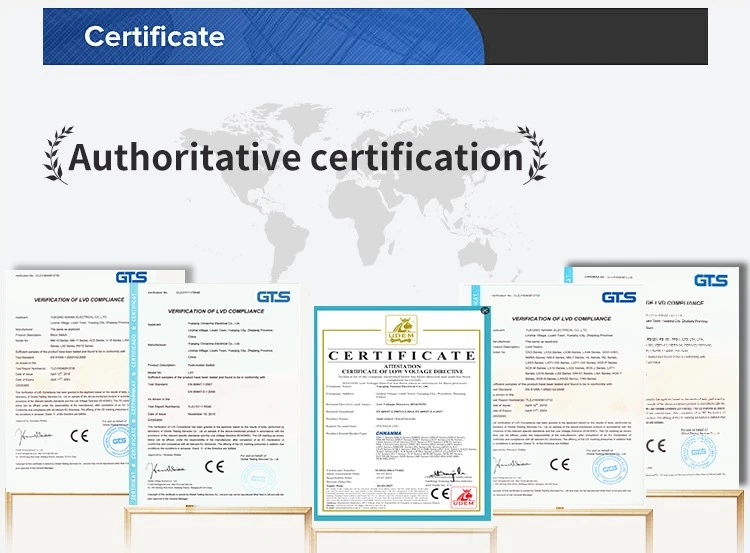This screenshot has width=750, height=553.
Task: Click the 'Authoritative certification' heading
Action: coord(296,156)
